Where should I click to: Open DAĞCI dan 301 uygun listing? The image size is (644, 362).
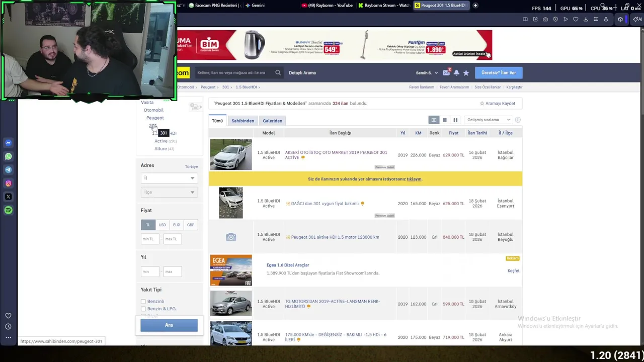click(x=325, y=204)
